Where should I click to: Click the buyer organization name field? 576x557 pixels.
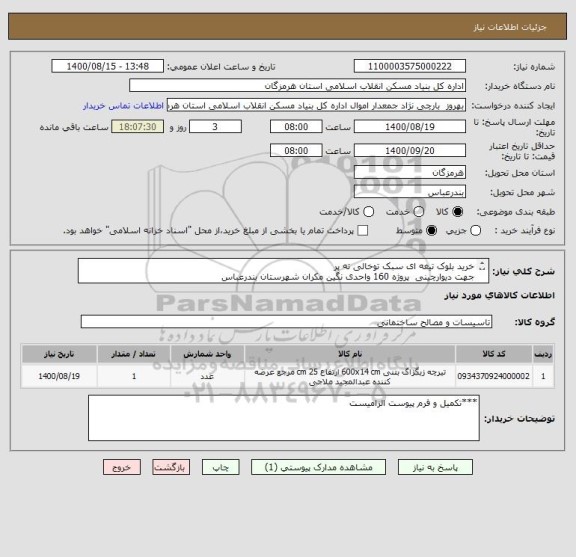(x=298, y=86)
